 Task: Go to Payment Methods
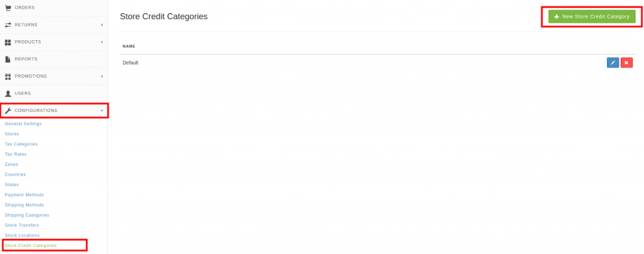25,195
